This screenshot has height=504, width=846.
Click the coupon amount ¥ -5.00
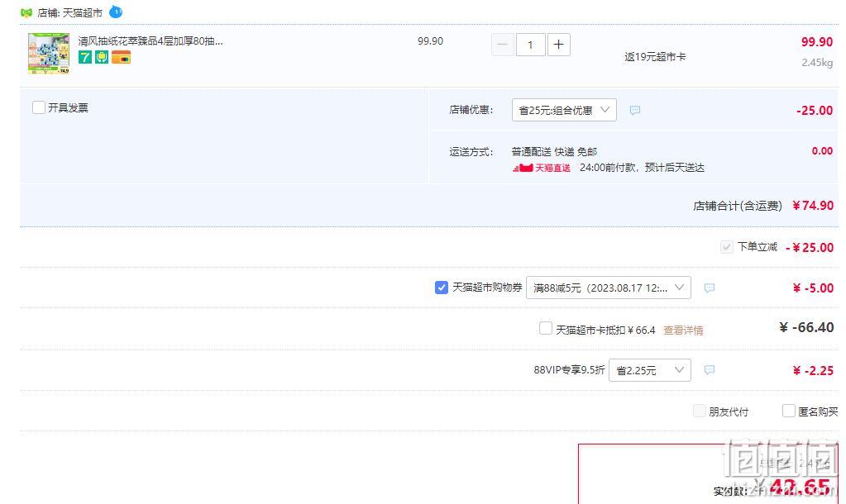(x=813, y=288)
